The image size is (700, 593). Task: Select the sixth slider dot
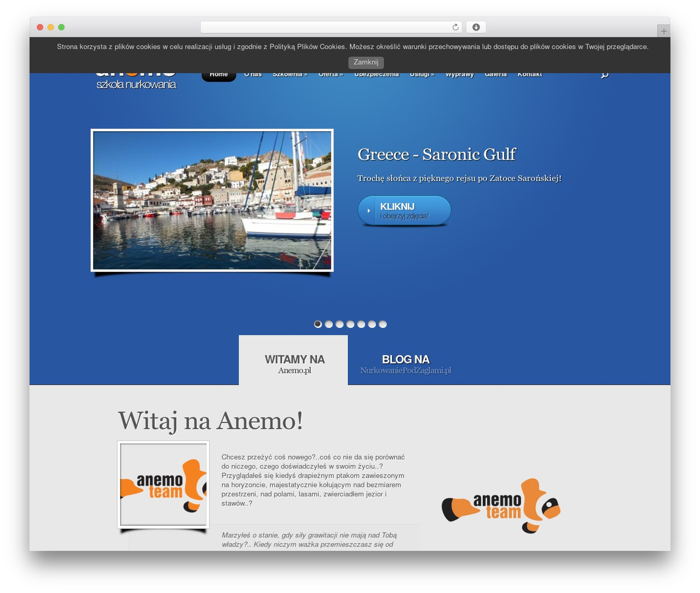click(x=372, y=324)
